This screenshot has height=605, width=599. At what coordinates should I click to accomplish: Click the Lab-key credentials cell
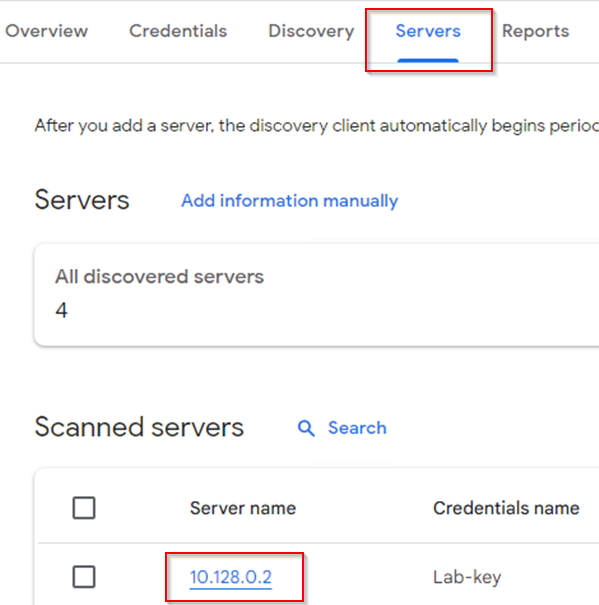[x=467, y=578]
